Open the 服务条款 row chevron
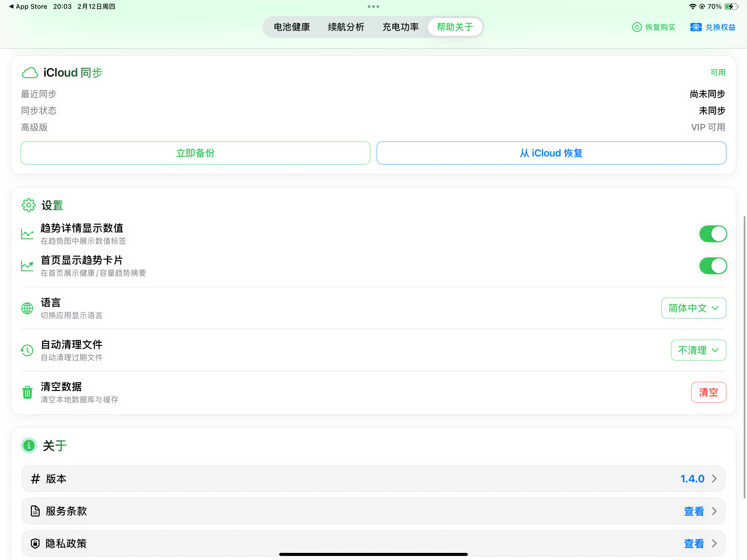Viewport: 747px width, 560px height. coord(714,511)
